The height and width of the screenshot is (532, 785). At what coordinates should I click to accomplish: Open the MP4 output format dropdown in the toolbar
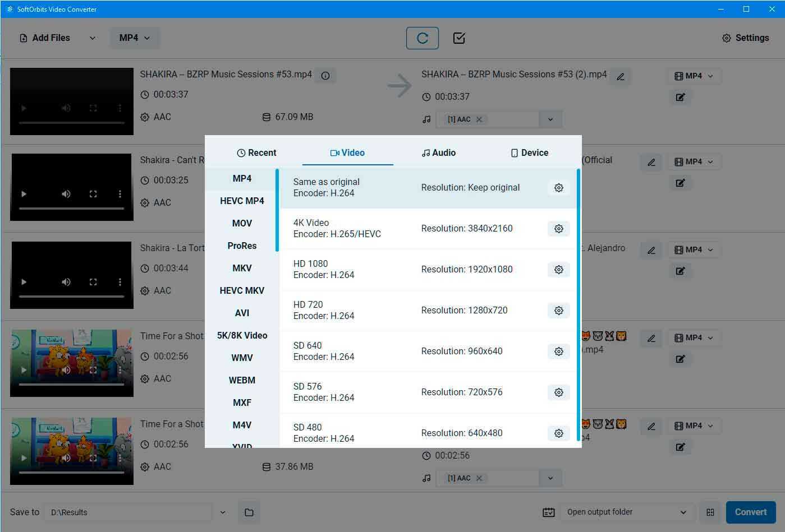click(x=134, y=38)
